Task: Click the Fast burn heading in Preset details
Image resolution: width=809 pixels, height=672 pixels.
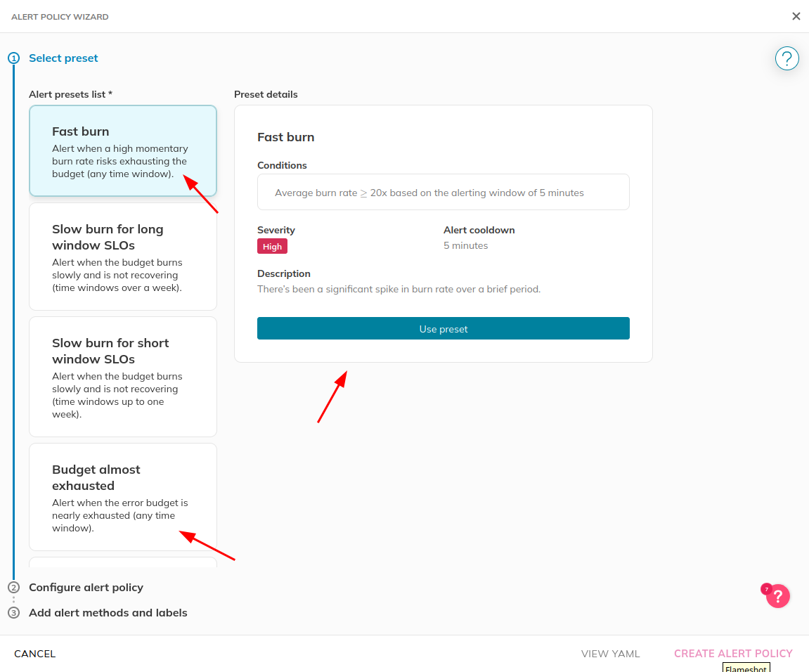Action: point(286,137)
